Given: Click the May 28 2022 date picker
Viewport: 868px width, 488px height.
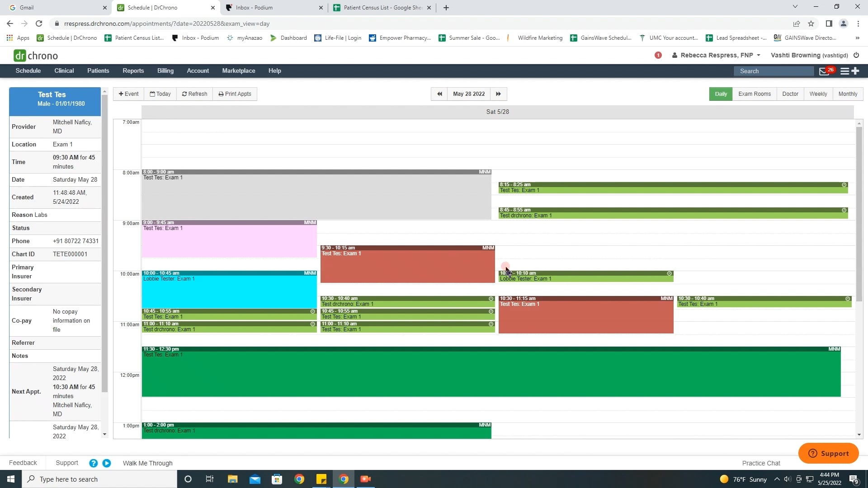Looking at the screenshot, I should [x=469, y=94].
